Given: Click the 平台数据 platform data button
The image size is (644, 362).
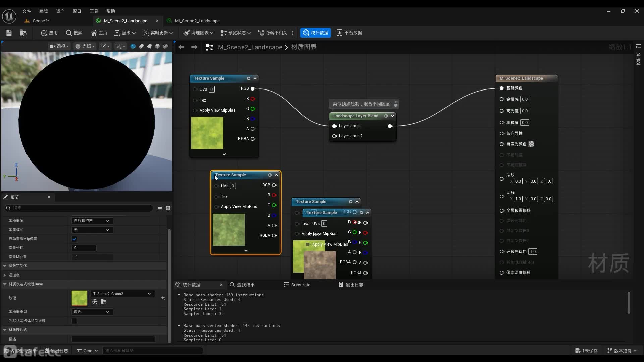Looking at the screenshot, I should (349, 33).
